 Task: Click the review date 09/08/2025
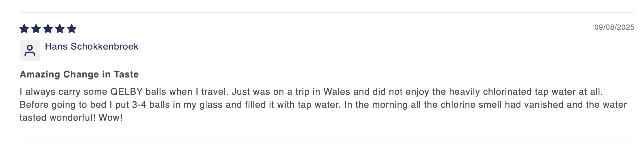614,27
